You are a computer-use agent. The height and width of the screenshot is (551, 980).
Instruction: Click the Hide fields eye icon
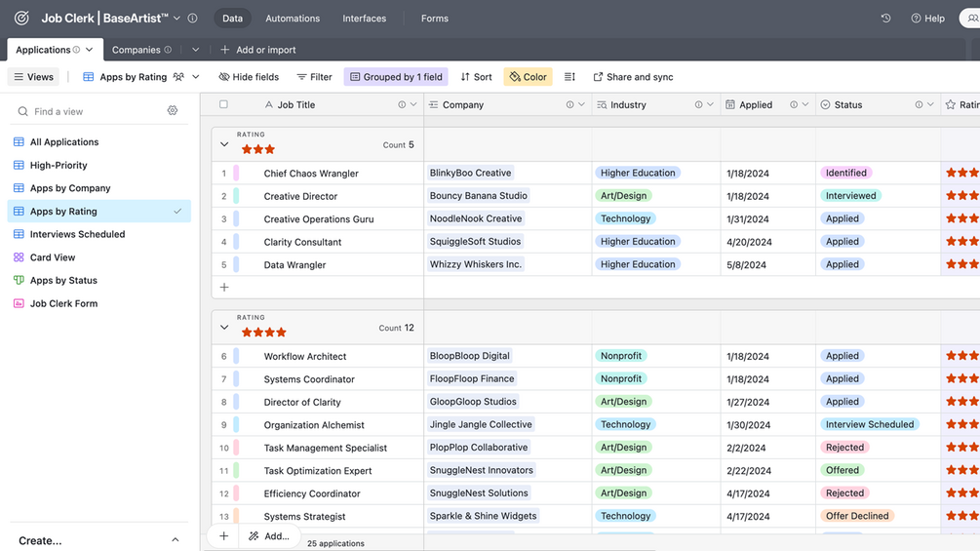223,77
